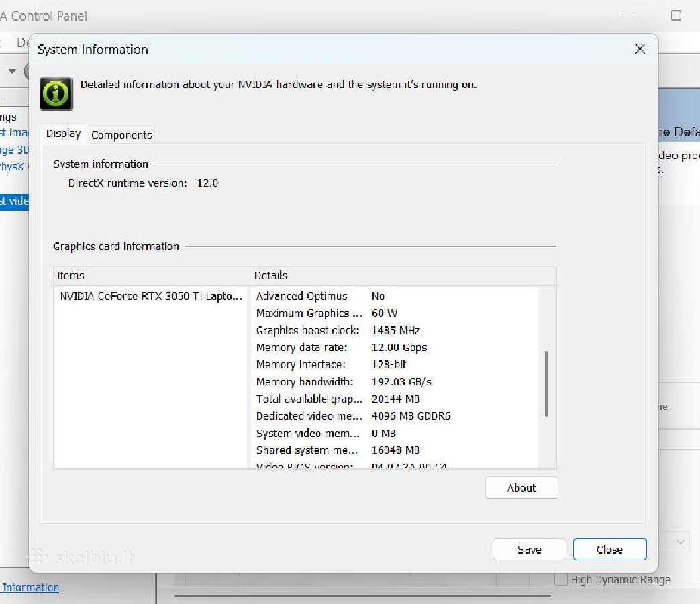The width and height of the screenshot is (700, 604).
Task: Select the Graphics boost clock row
Action: point(395,330)
